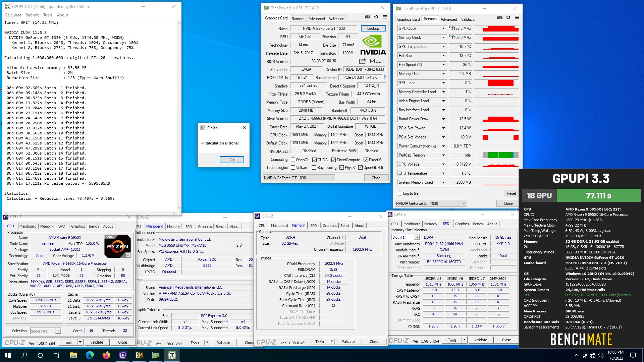Launch Firefox from taskbar
644x362 pixels.
point(106,355)
